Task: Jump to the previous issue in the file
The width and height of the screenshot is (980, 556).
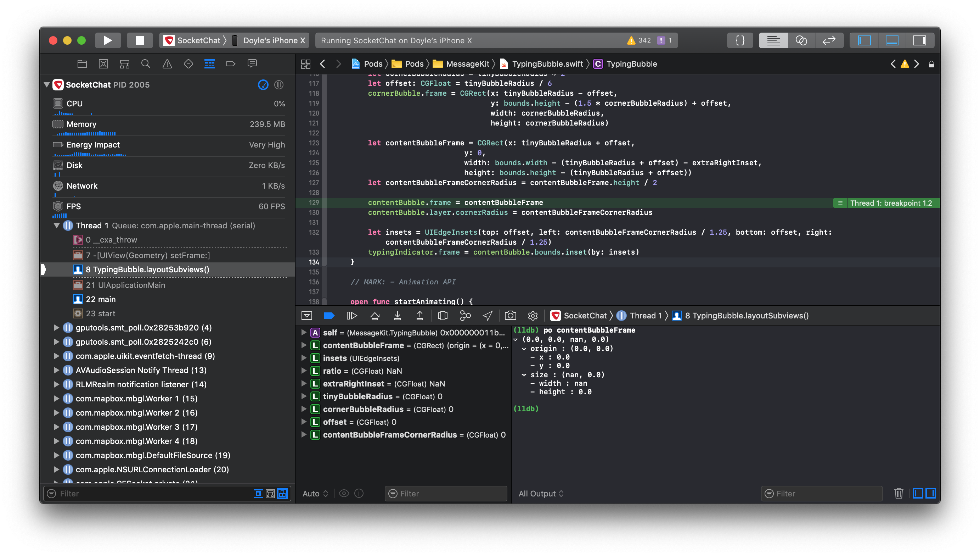Action: pos(894,64)
